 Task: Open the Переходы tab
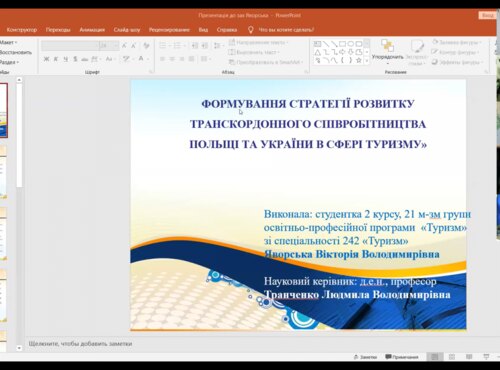pyautogui.click(x=58, y=30)
